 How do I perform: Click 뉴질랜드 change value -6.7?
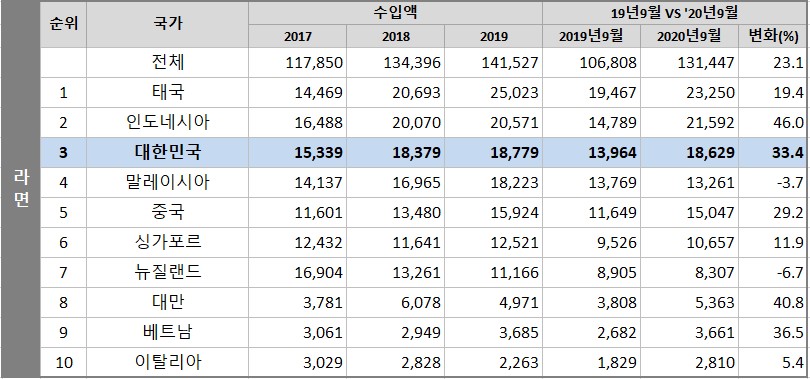[x=790, y=273]
